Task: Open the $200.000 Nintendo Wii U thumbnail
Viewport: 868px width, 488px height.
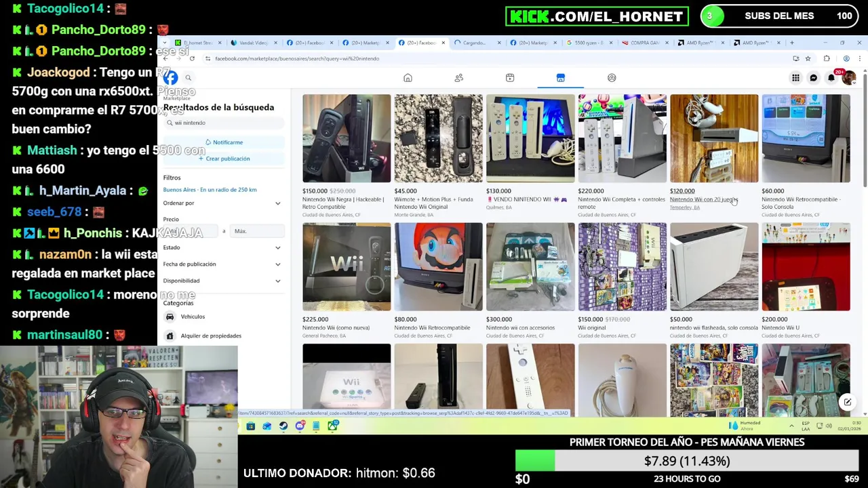Action: (x=806, y=266)
